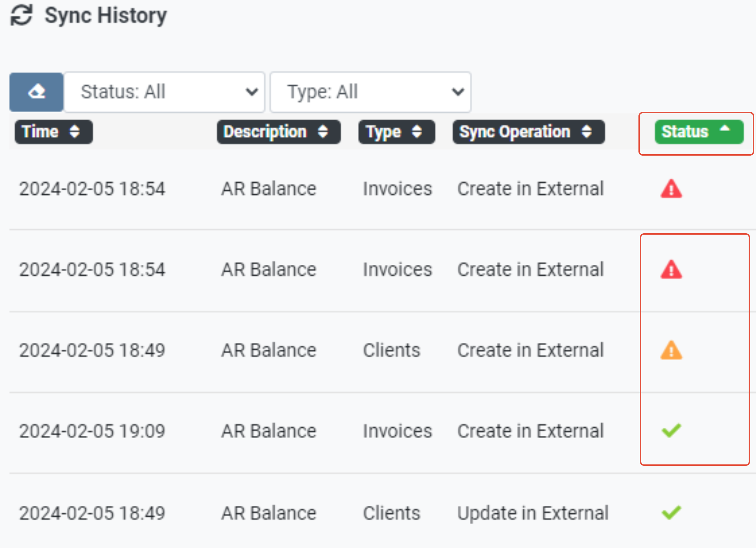Click the orange warning status icon

click(x=671, y=350)
